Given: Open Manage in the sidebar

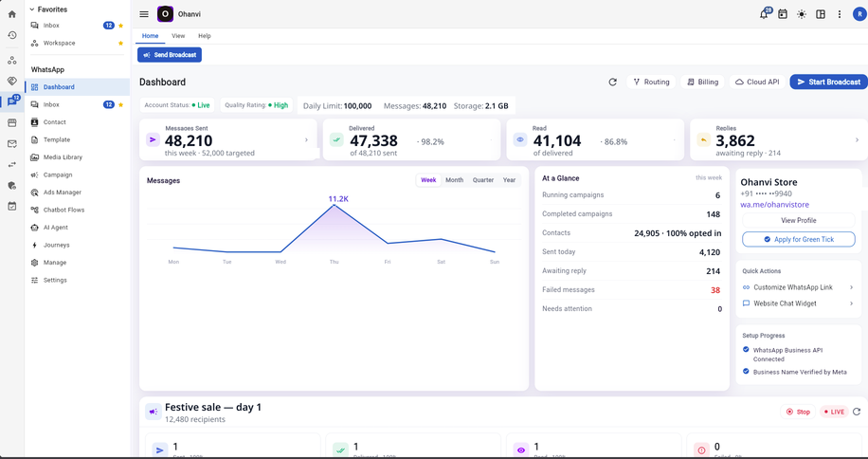Looking at the screenshot, I should coord(78,263).
